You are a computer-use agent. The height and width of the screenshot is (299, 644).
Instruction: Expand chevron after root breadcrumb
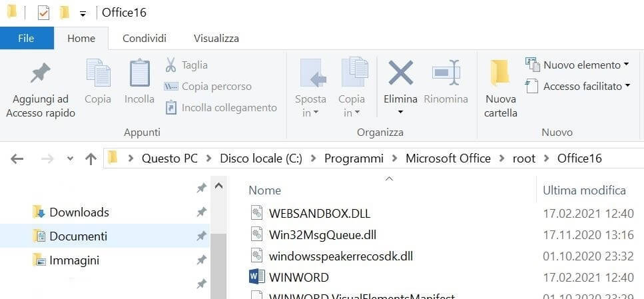[x=546, y=158]
